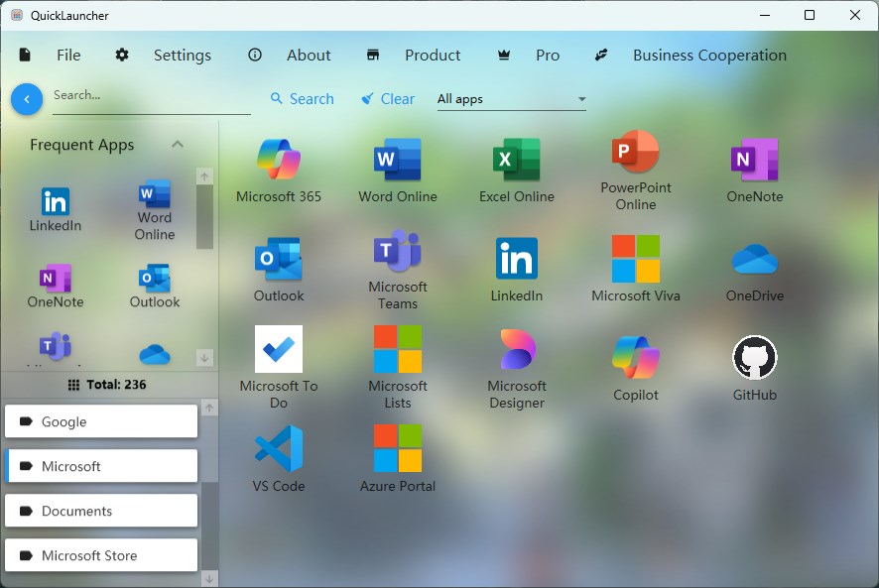Open LinkedIn in Frequent Apps

[55, 209]
